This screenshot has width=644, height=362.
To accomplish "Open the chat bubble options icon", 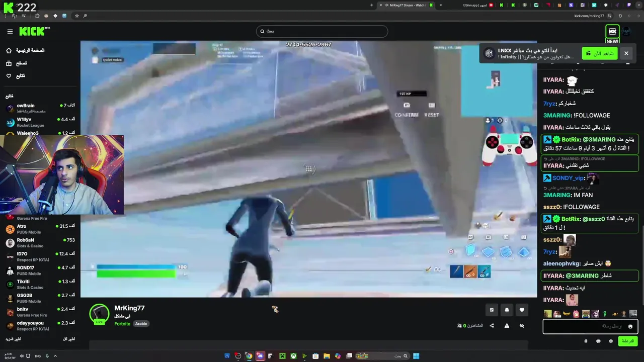I will pyautogui.click(x=598, y=341).
